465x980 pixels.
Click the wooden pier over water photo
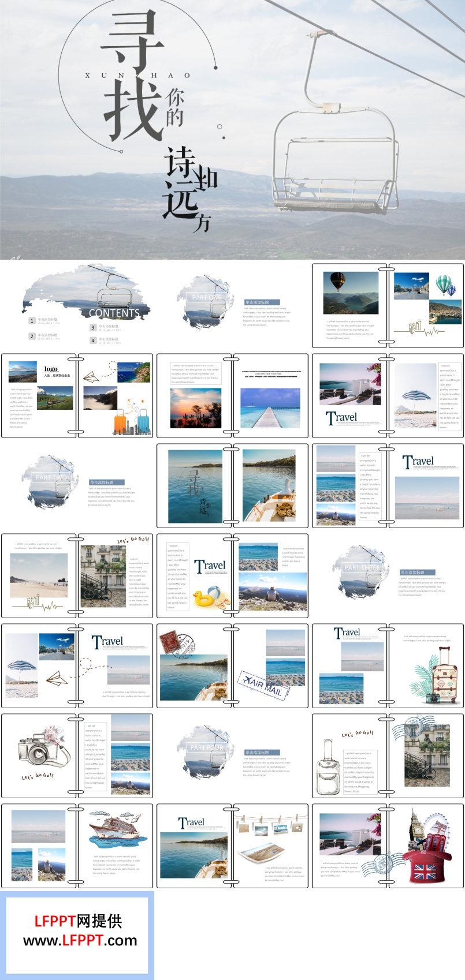270,407
